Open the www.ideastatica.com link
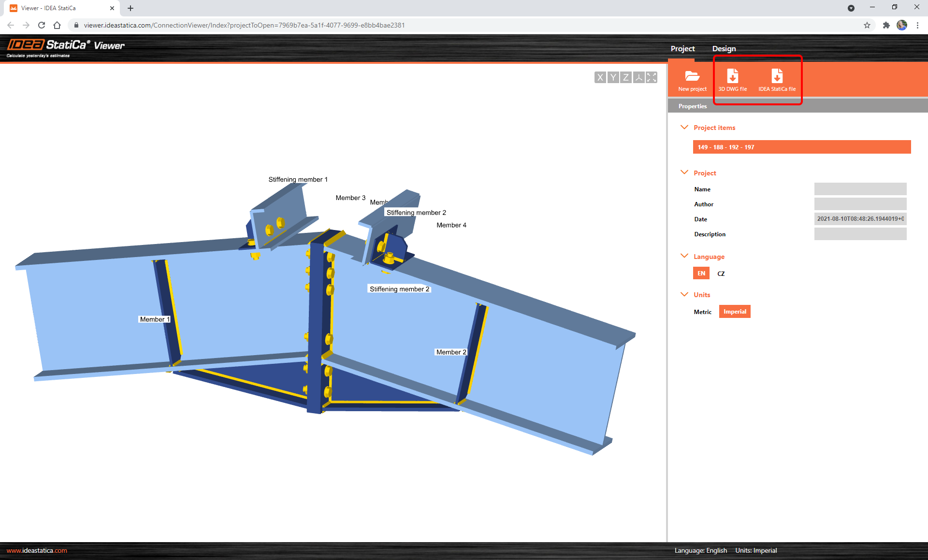 coord(37,550)
